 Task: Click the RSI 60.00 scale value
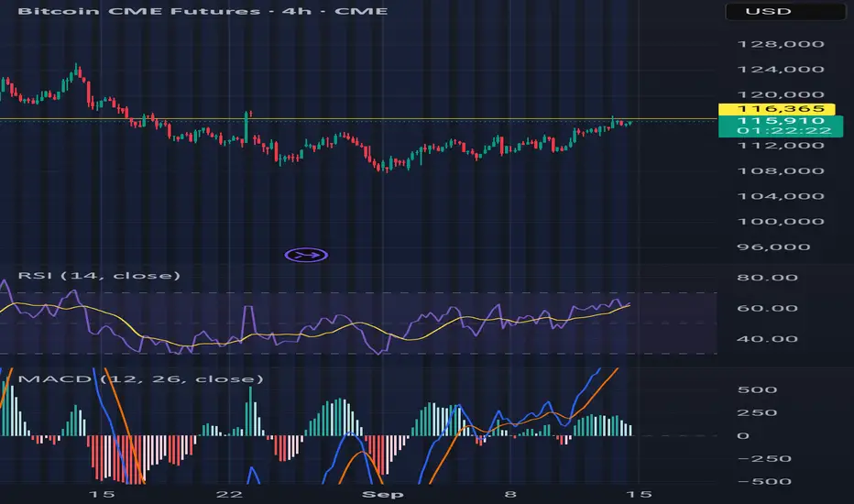coord(767,309)
